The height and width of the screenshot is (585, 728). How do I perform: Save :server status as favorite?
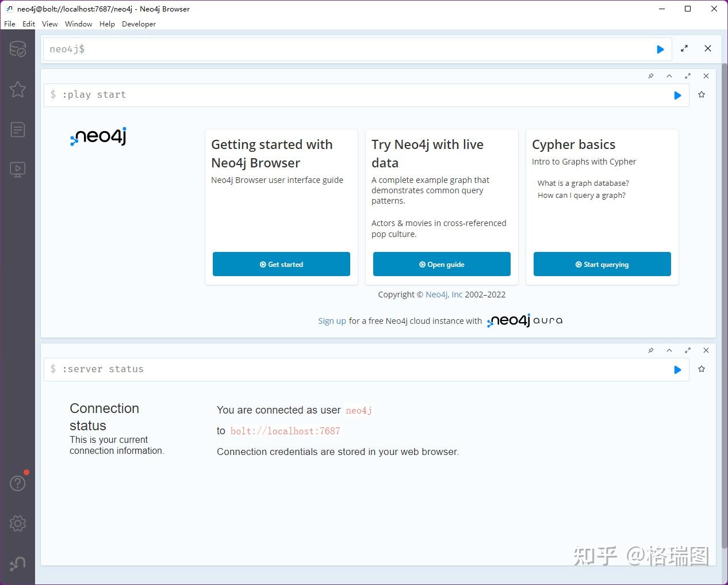[x=702, y=369]
